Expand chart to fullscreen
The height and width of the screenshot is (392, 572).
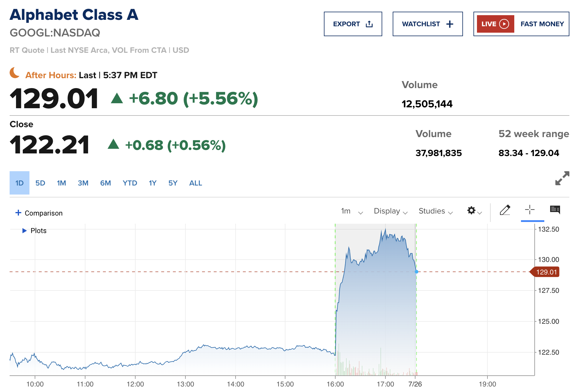[562, 178]
